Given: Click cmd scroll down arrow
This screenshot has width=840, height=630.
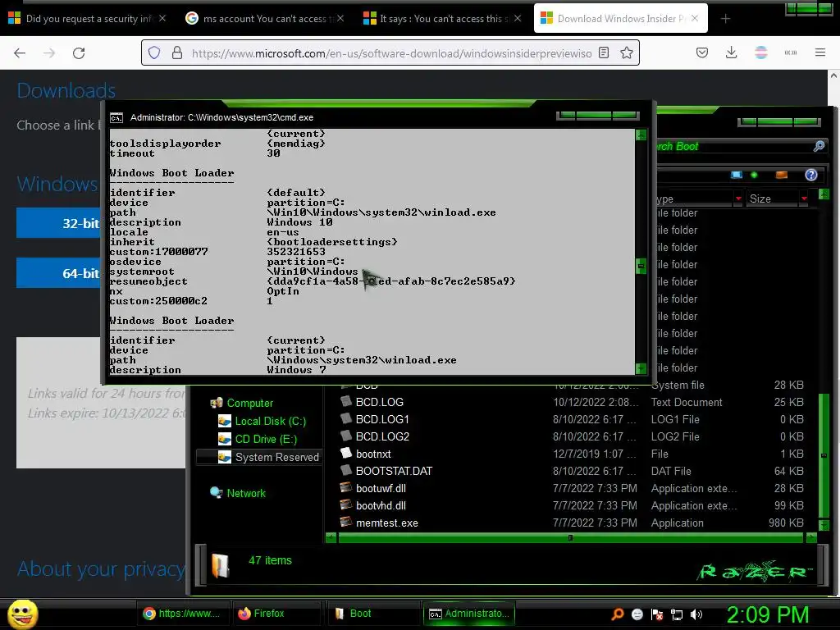Looking at the screenshot, I should pos(641,368).
